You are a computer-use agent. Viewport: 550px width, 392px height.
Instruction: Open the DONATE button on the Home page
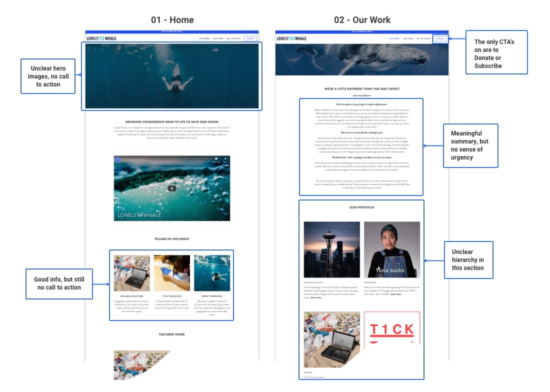pos(250,38)
